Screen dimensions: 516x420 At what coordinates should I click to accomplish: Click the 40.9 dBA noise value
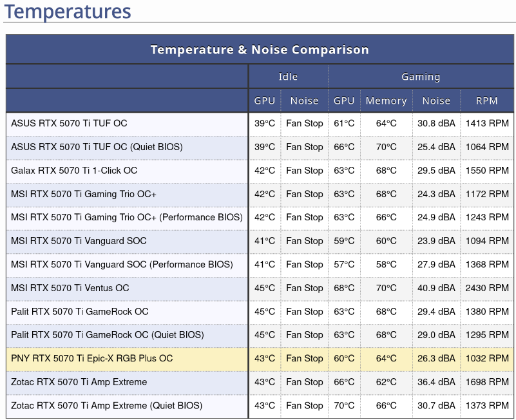pyautogui.click(x=436, y=288)
